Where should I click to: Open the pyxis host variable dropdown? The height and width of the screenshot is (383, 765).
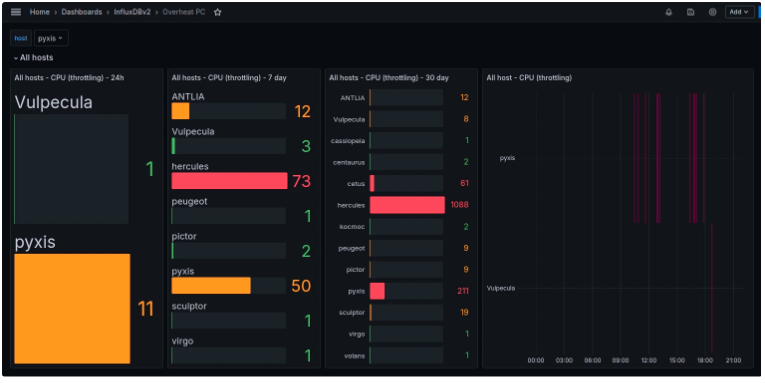pos(51,38)
